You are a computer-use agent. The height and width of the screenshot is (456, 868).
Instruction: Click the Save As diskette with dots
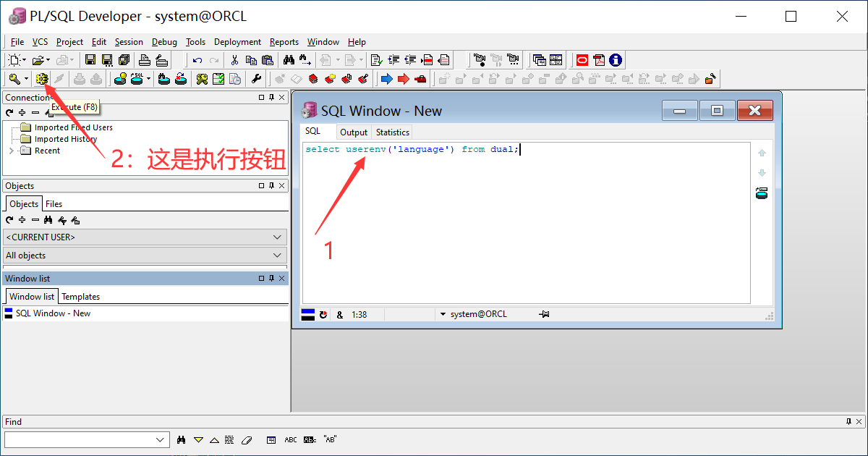(x=107, y=60)
